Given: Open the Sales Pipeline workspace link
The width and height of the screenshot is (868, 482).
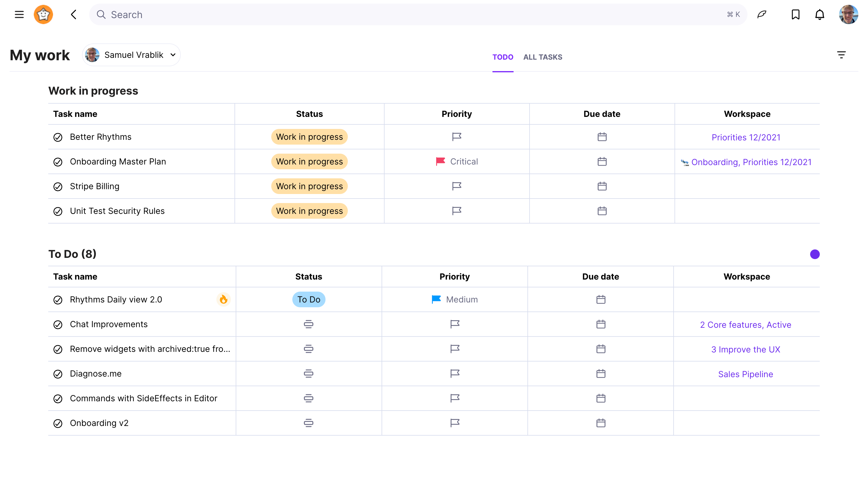Looking at the screenshot, I should [x=745, y=374].
